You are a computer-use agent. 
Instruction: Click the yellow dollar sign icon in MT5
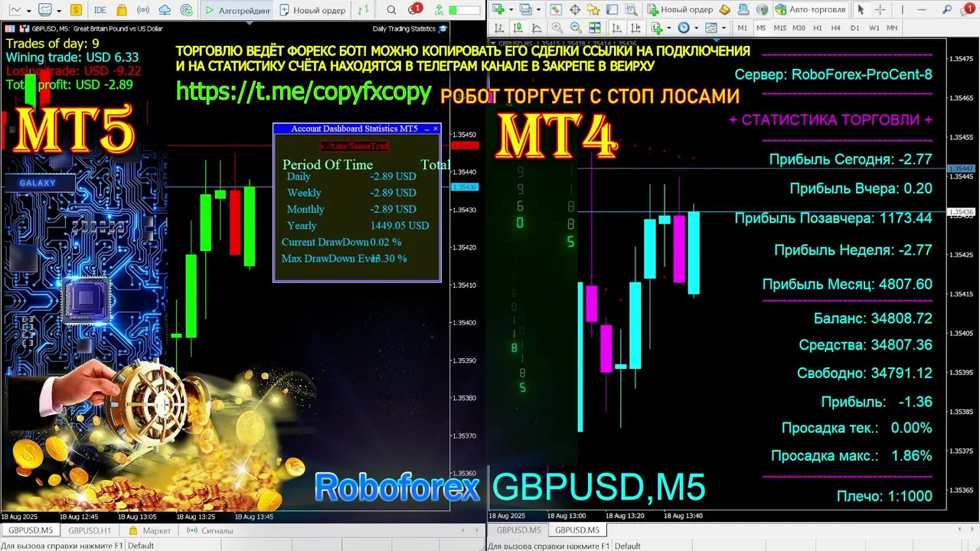[x=76, y=10]
